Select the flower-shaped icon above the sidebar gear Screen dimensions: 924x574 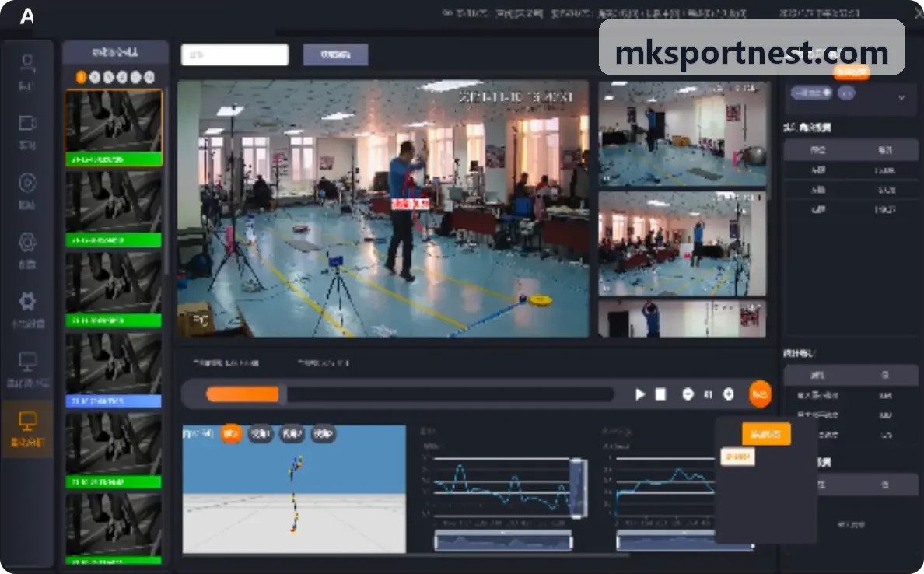pos(27,242)
